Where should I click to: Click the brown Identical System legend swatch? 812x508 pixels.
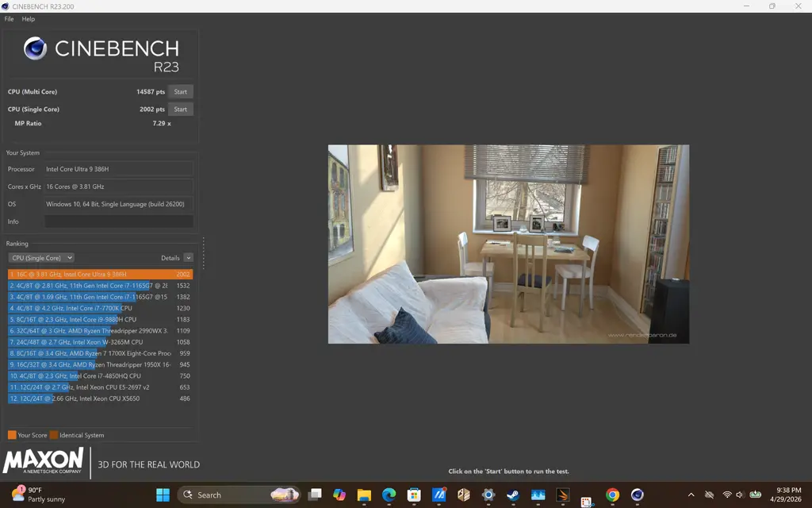(x=54, y=435)
